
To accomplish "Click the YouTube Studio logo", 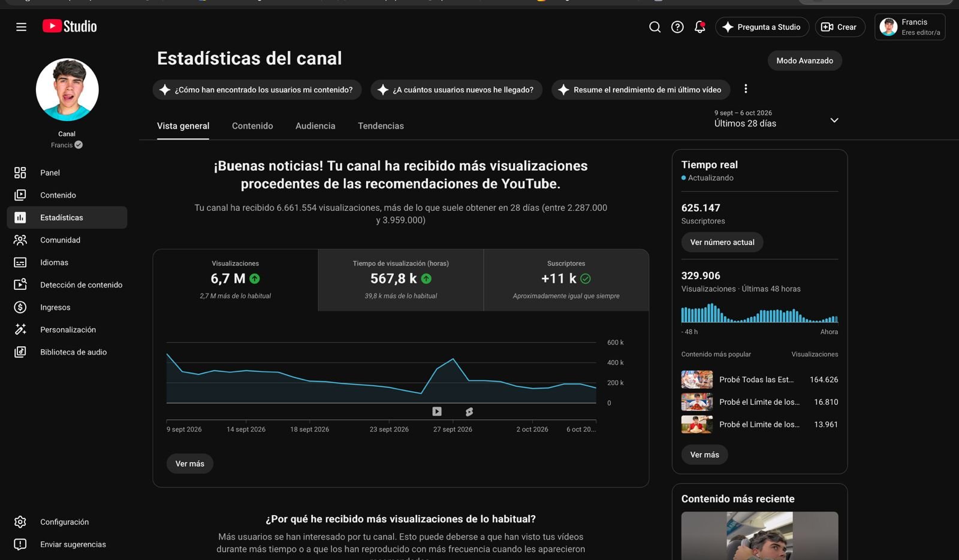I will (x=70, y=26).
